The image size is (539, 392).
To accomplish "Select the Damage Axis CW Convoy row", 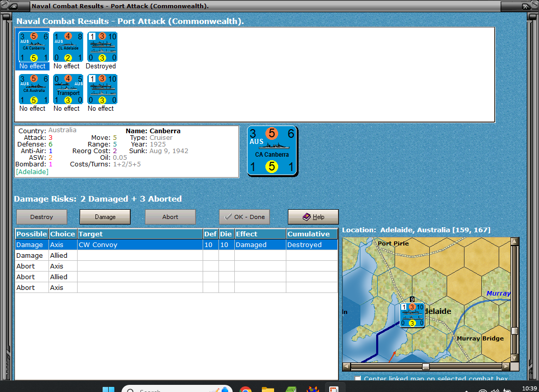I will pyautogui.click(x=176, y=245).
